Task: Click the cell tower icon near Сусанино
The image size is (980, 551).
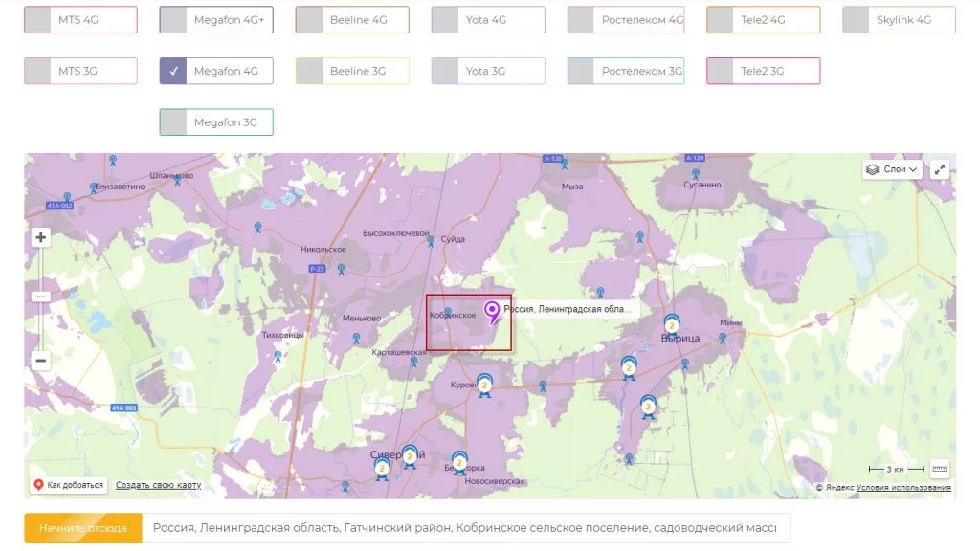Action: 696,174
